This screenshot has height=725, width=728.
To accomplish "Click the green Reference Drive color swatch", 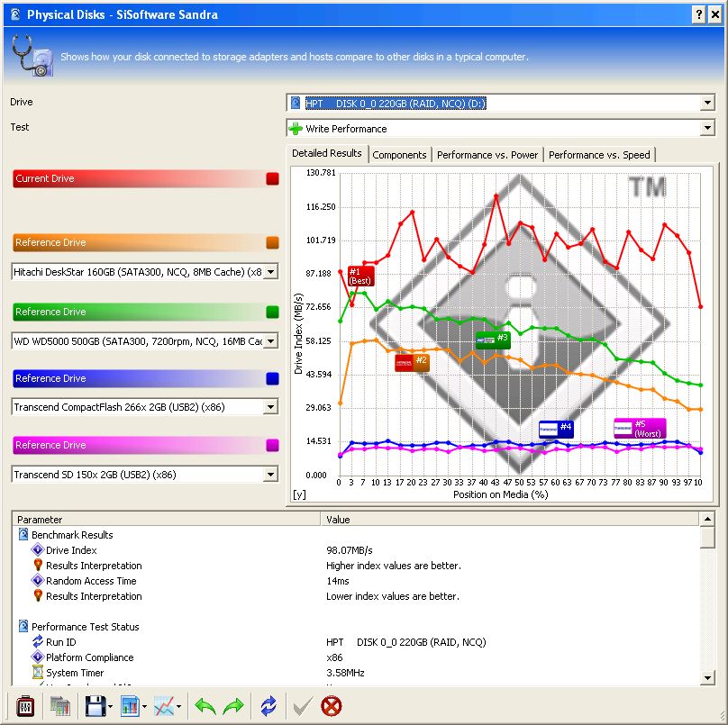I will tap(272, 312).
